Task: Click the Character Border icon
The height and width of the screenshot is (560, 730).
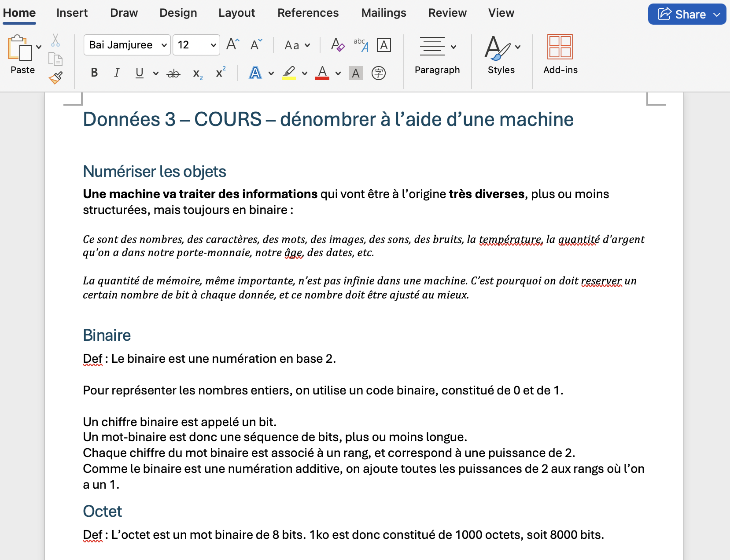Action: pyautogui.click(x=384, y=45)
